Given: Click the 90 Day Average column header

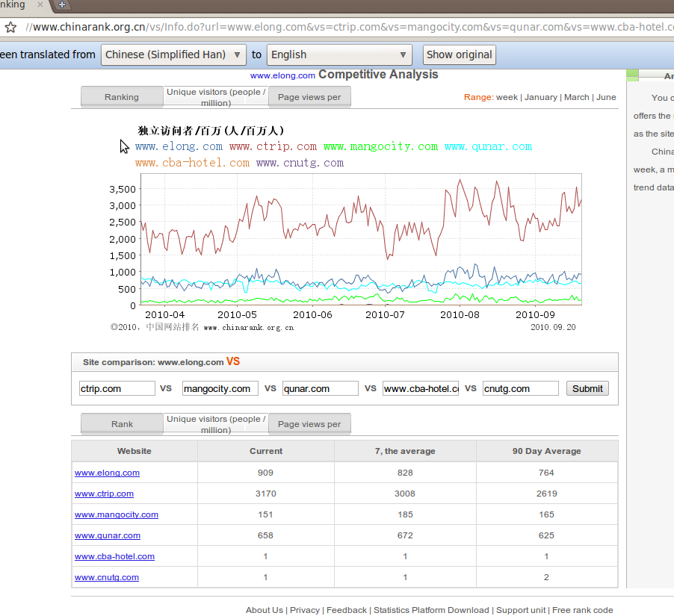Looking at the screenshot, I should coord(546,451).
